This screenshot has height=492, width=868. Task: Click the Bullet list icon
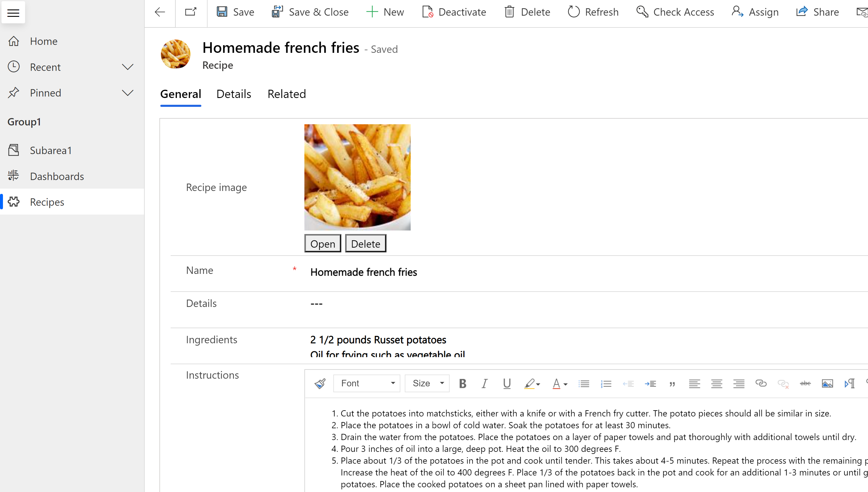pos(583,383)
